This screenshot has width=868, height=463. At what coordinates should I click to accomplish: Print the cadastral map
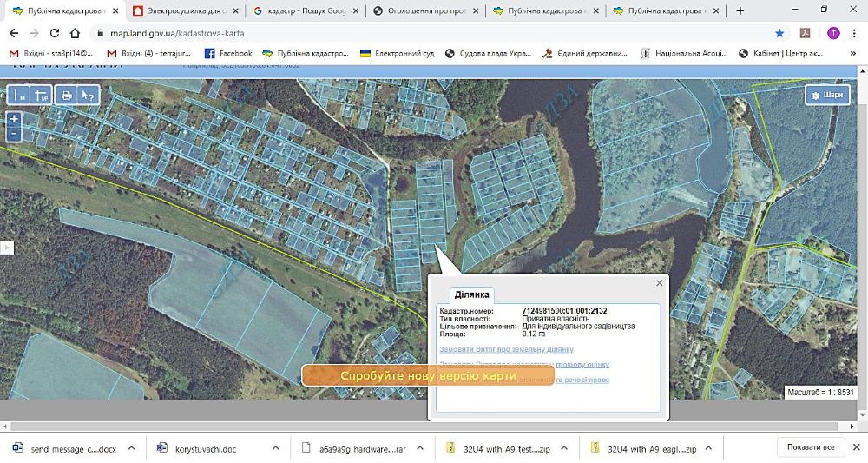click(x=67, y=96)
